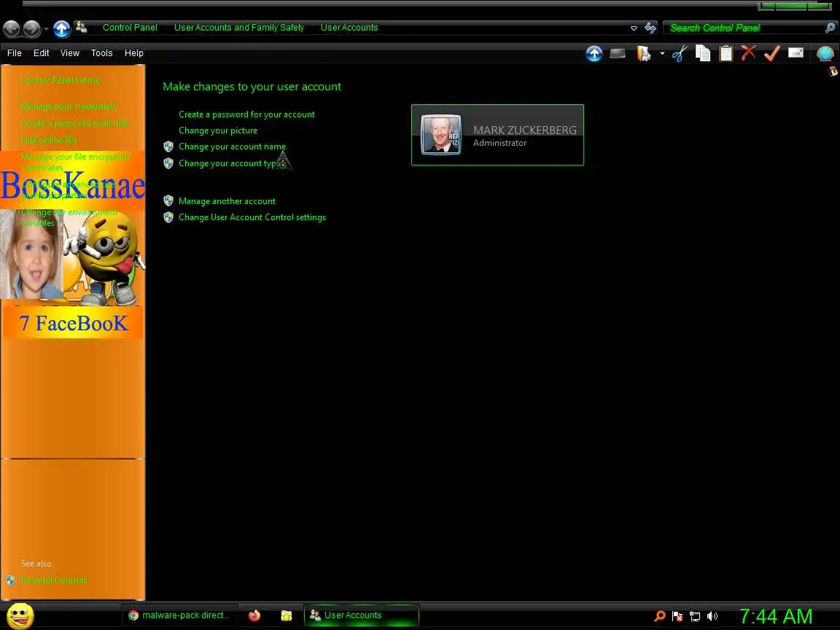
Task: Click the orange checkmark Properties icon
Action: pyautogui.click(x=772, y=52)
